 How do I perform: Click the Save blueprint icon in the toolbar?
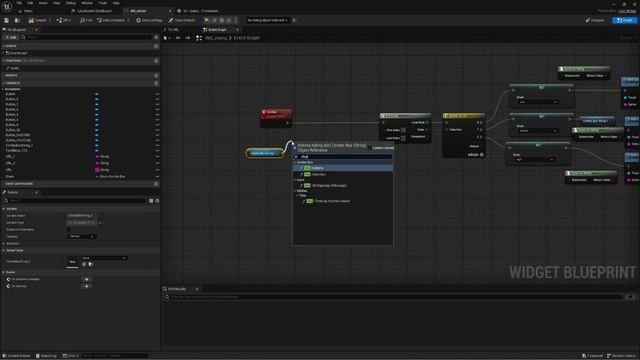point(7,20)
